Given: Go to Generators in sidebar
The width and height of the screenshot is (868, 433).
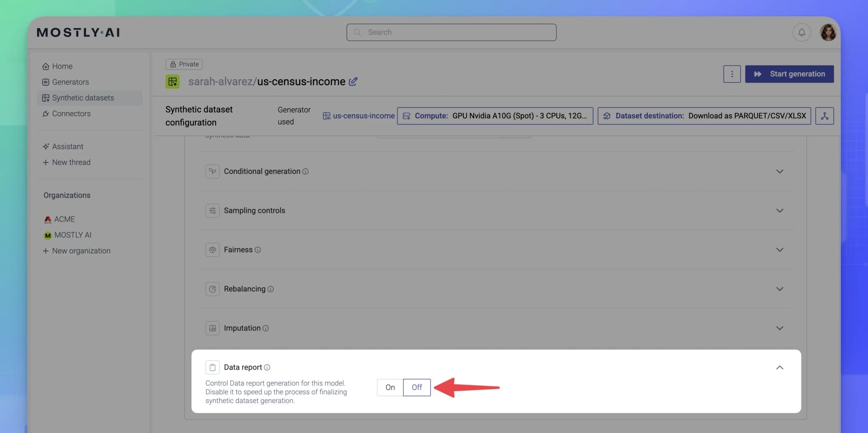Looking at the screenshot, I should (x=70, y=82).
